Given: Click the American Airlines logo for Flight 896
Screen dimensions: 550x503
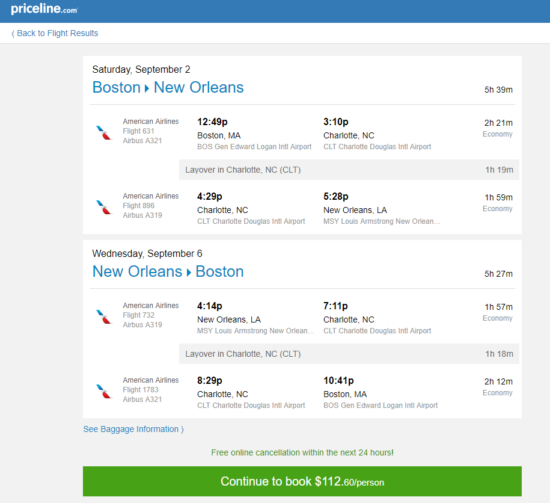Looking at the screenshot, I should coord(104,207).
